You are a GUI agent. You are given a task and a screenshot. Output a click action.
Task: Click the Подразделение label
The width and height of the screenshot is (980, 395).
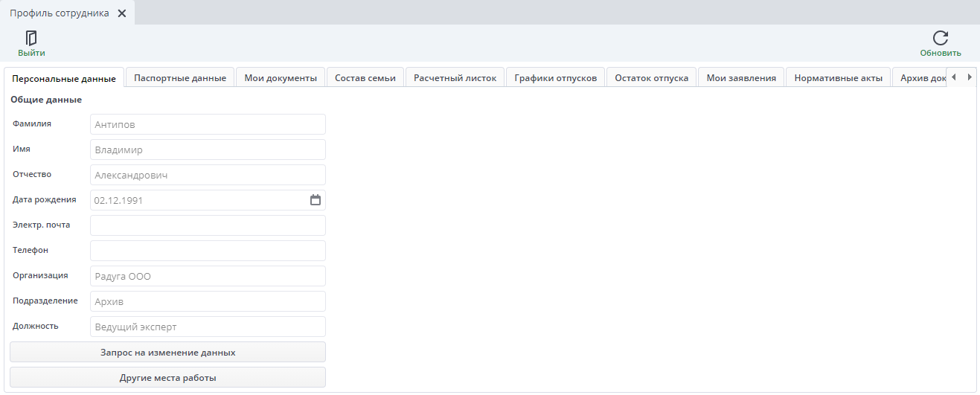(45, 301)
